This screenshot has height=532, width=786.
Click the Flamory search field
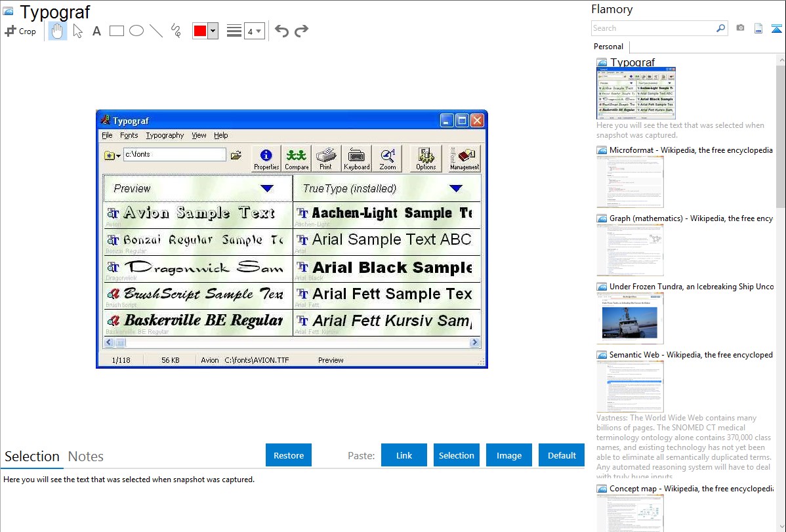click(x=653, y=28)
